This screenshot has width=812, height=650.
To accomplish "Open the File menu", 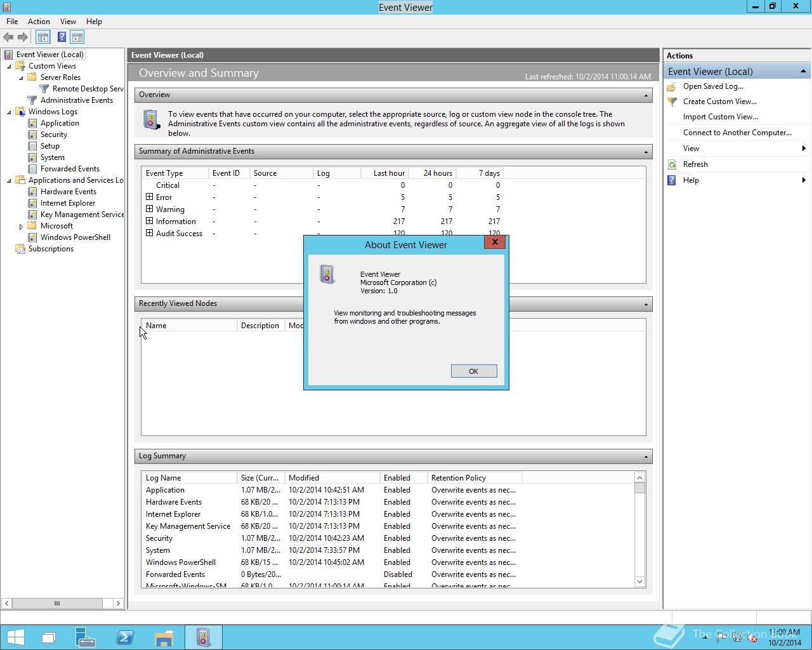I will point(12,22).
